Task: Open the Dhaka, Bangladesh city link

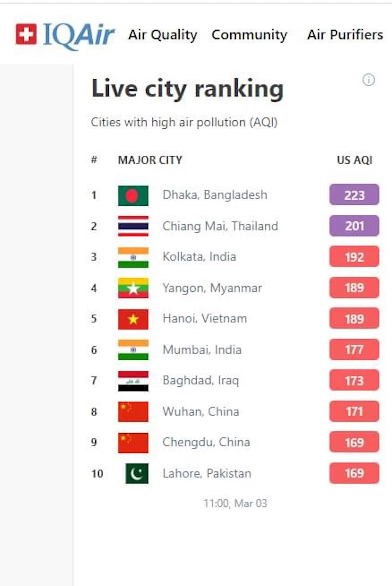Action: [215, 195]
